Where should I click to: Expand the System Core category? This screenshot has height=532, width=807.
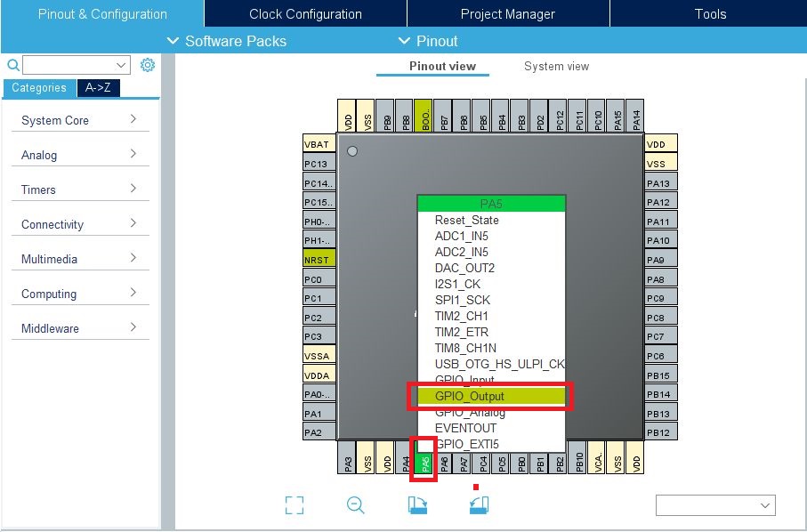point(79,120)
